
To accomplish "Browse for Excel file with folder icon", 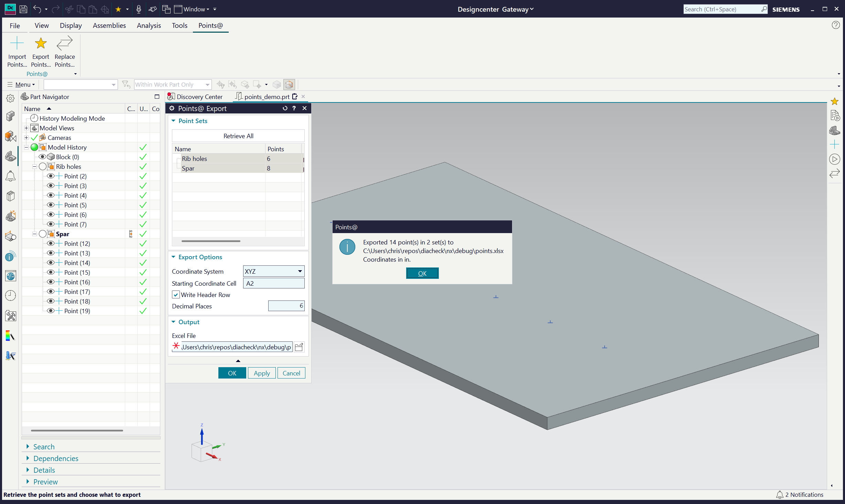I will (299, 347).
